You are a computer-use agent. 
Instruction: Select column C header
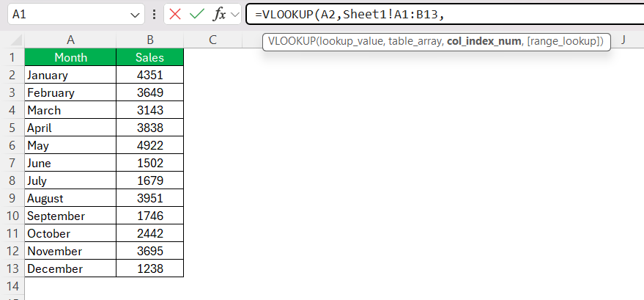pyautogui.click(x=212, y=40)
